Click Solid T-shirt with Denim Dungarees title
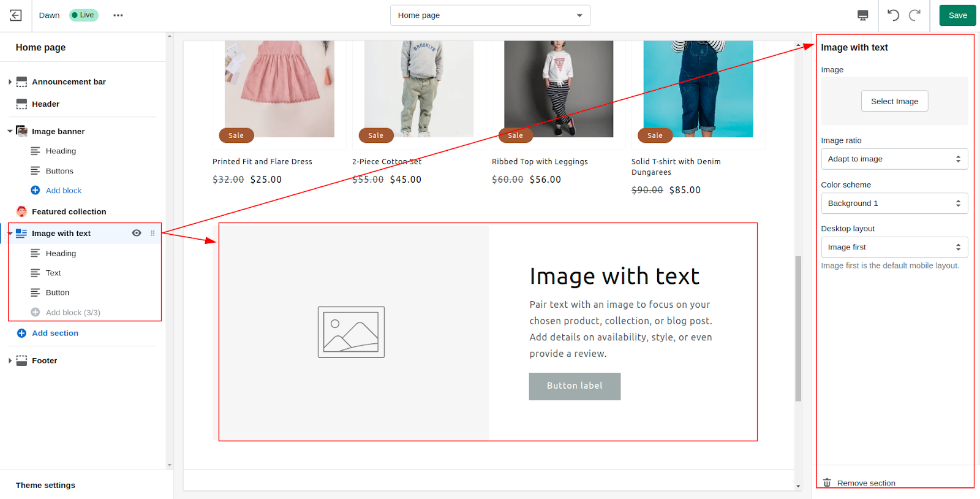This screenshot has width=980, height=499. [x=676, y=167]
